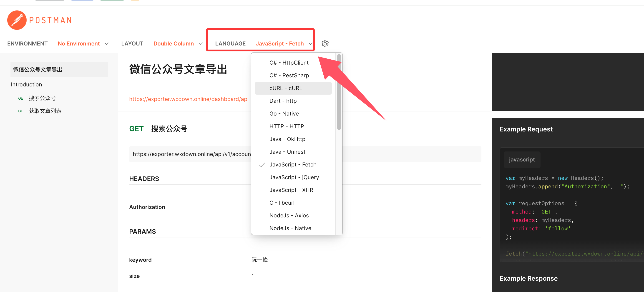Select GET 获取文章列表 request in sidebar
Viewport: 644px width, 292px height.
pos(45,111)
